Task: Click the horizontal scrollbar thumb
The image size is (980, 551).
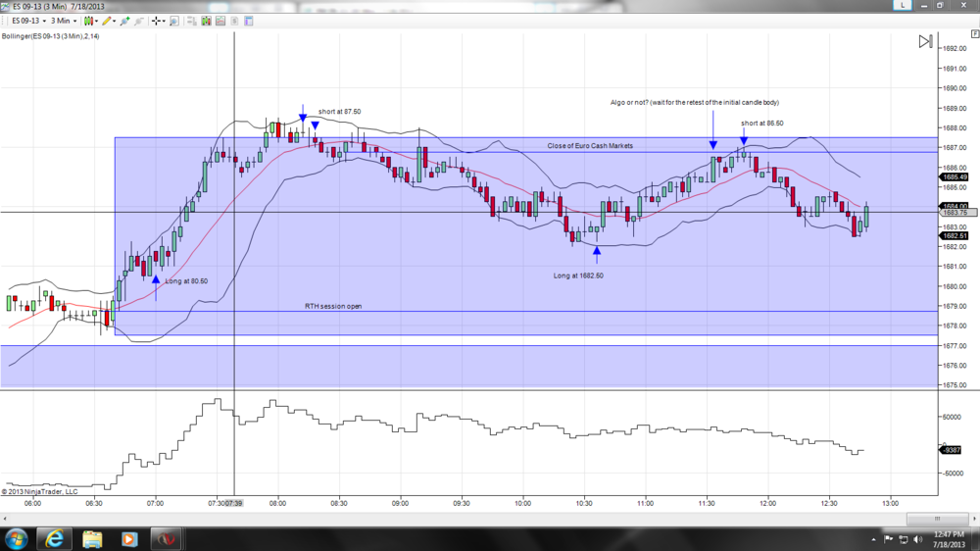Action: (938, 519)
